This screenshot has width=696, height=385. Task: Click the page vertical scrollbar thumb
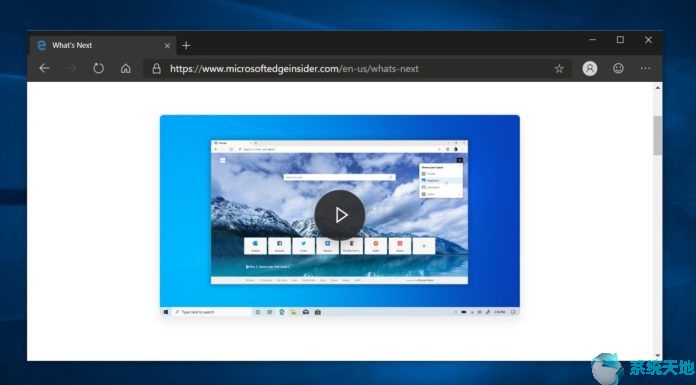(x=657, y=135)
